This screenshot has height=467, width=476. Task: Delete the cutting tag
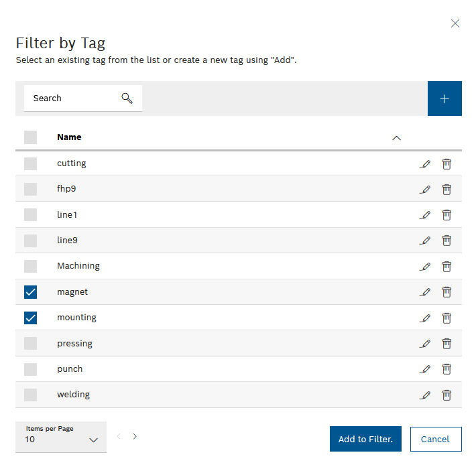tap(447, 164)
